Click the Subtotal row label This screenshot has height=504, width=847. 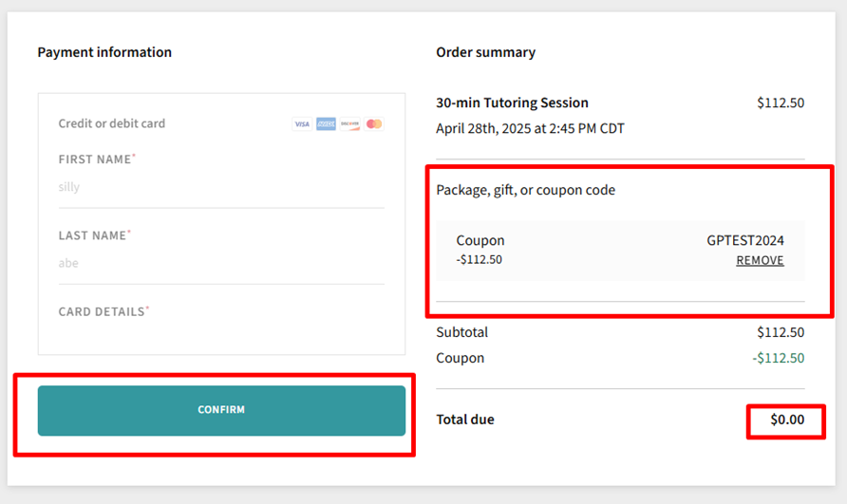[x=461, y=332]
